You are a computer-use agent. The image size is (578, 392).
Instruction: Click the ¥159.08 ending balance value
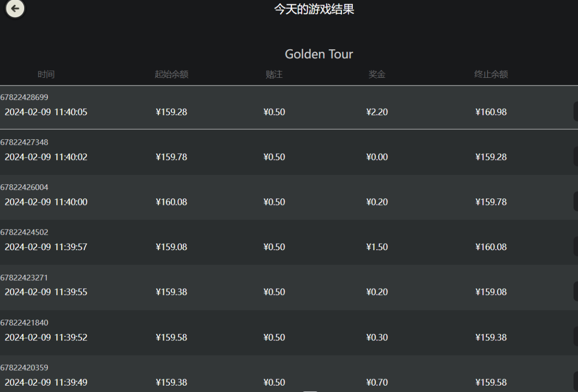pyautogui.click(x=491, y=292)
